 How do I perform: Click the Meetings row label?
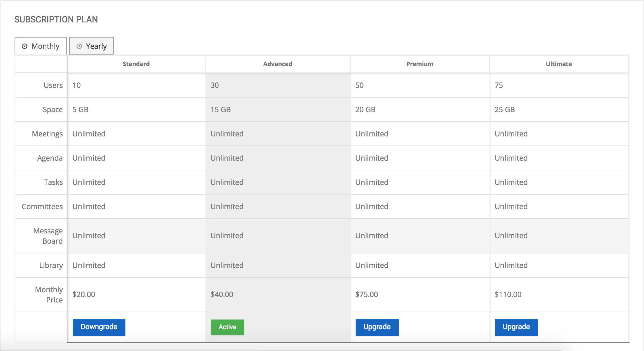[47, 134]
